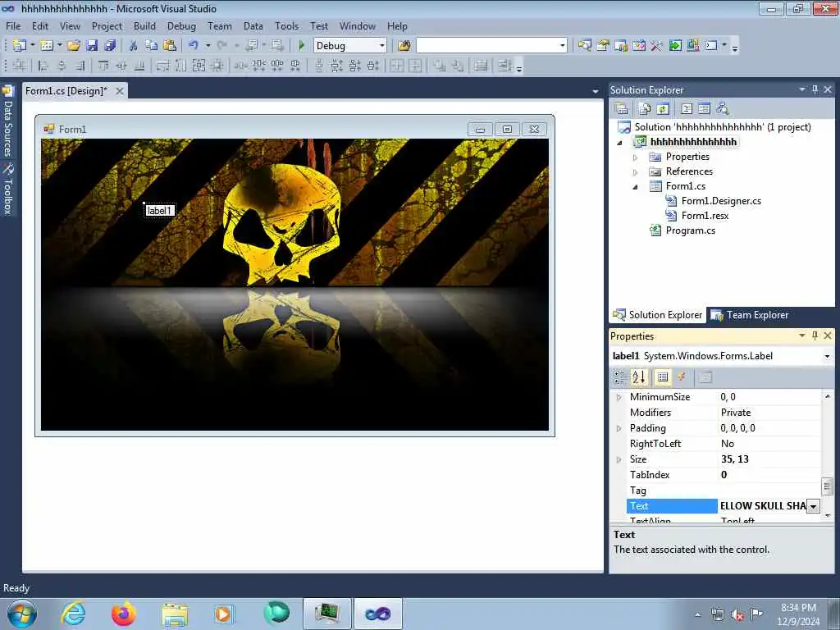
Task: Open the Debug configuration dropdown
Action: click(x=382, y=46)
